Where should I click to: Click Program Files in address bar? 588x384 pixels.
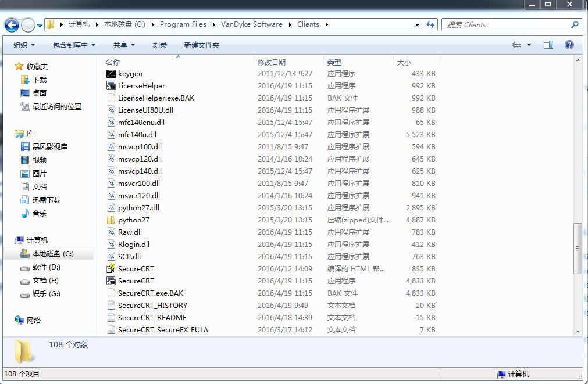pyautogui.click(x=183, y=24)
